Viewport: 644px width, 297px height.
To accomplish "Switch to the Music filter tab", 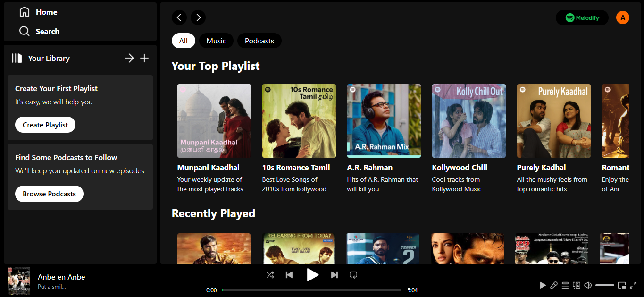I will click(216, 41).
